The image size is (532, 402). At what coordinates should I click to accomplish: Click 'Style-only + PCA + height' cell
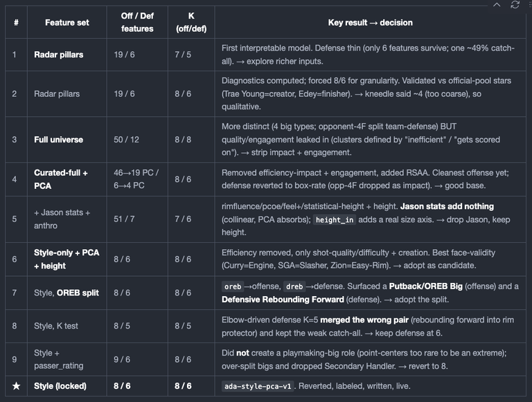[66, 259]
